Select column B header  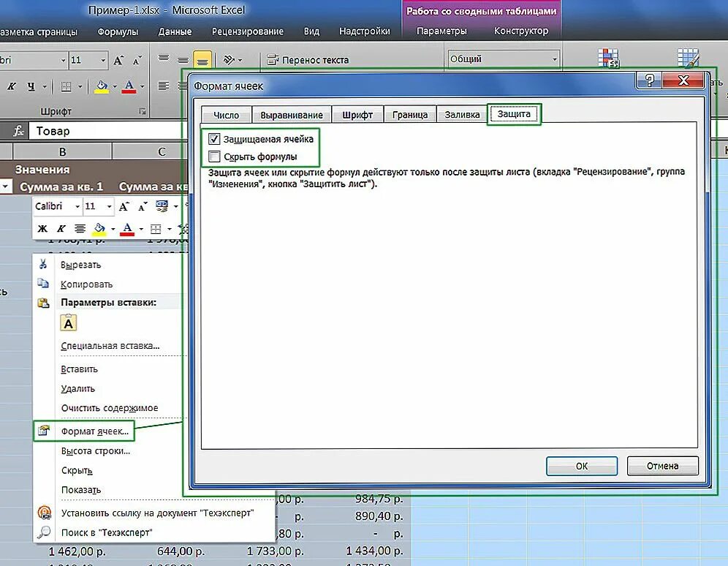click(x=62, y=151)
